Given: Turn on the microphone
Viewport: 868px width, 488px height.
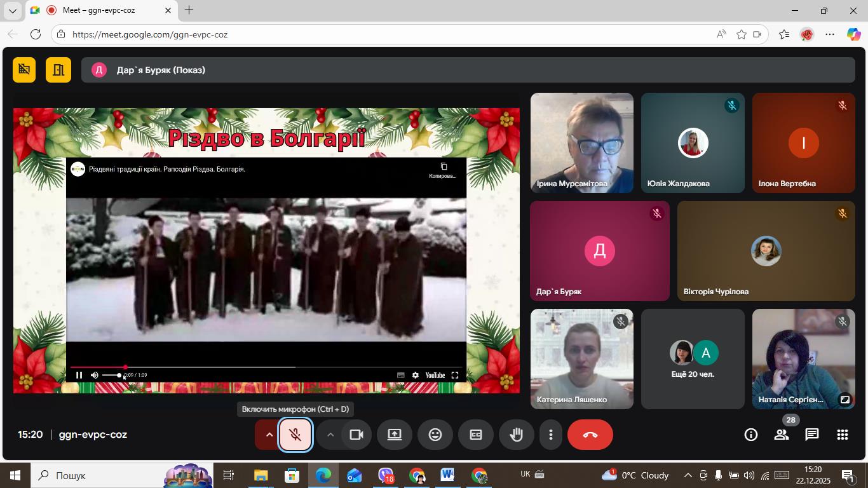Looking at the screenshot, I should click(295, 435).
